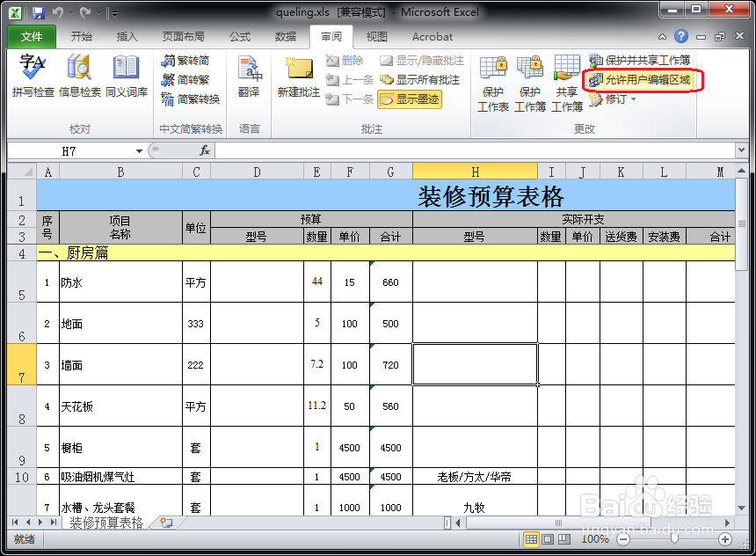
Task: Open the Name Box dropdown arrow
Action: 141,150
